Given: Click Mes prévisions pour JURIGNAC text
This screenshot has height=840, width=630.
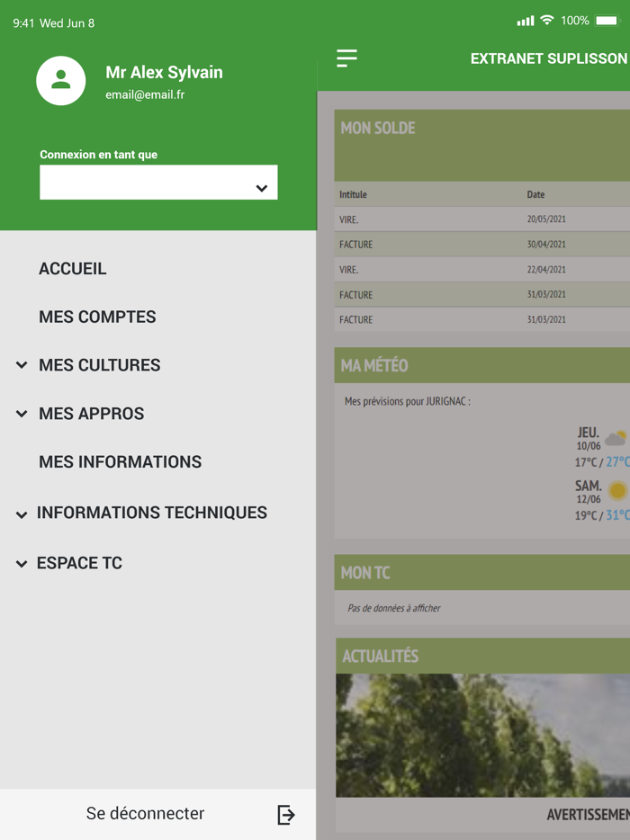Looking at the screenshot, I should 408,401.
